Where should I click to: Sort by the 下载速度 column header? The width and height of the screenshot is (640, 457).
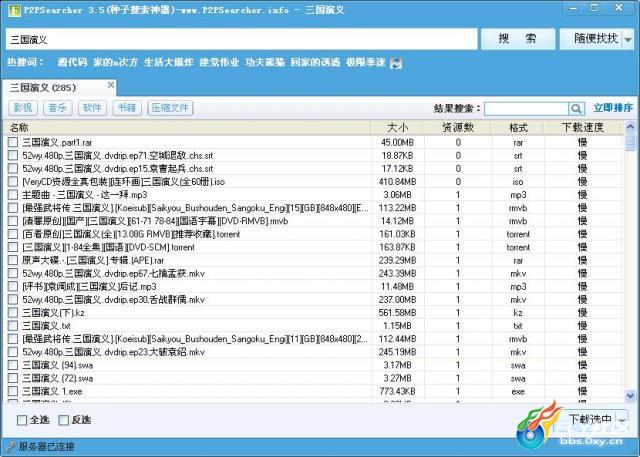click(x=582, y=127)
